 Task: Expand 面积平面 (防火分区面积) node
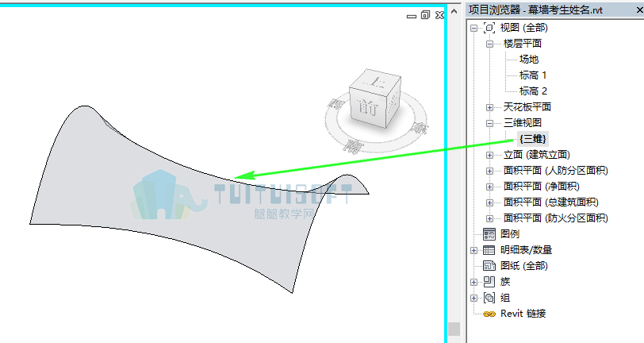pyautogui.click(x=489, y=218)
